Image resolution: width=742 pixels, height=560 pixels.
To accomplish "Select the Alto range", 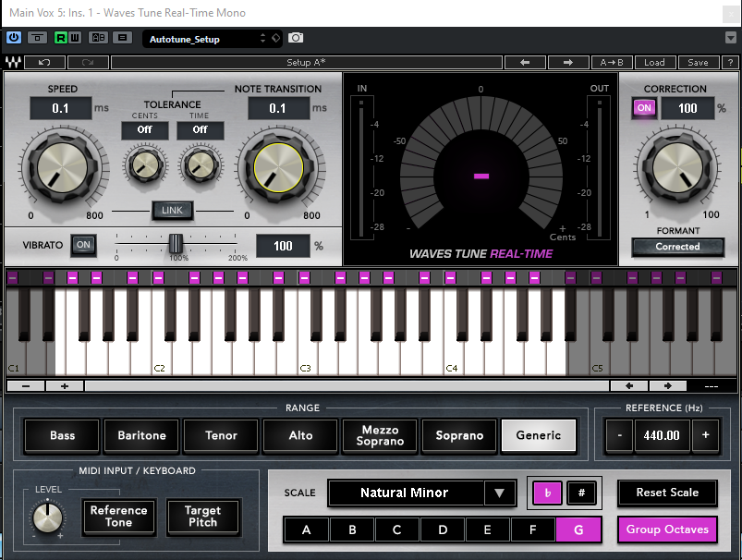I will coord(300,435).
